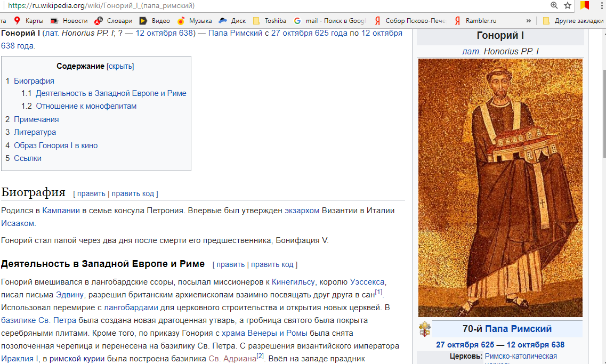The height and width of the screenshot is (364, 606).
Task: Click править код next to Биография heading
Action: (x=133, y=193)
